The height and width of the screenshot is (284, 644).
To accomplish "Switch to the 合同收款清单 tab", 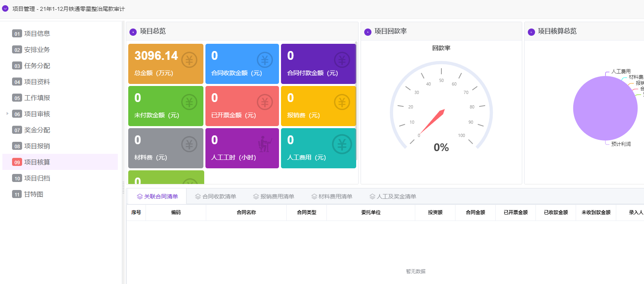I will point(215,196).
